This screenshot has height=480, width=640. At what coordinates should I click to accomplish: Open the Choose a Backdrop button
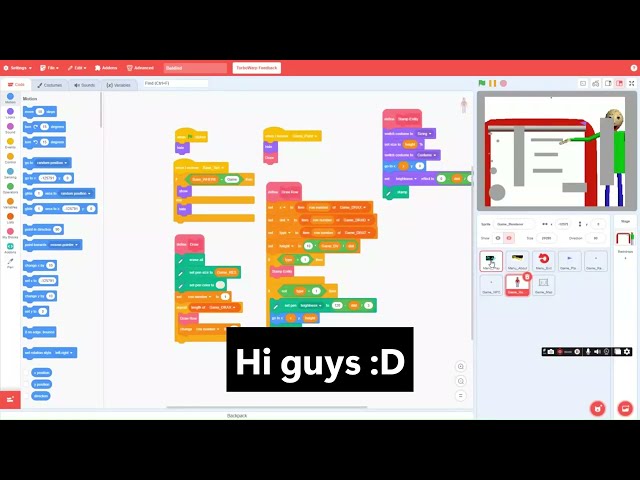[x=625, y=408]
